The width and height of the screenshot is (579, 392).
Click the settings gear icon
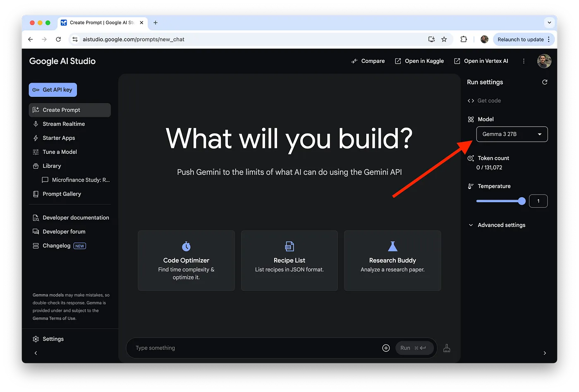(36, 339)
